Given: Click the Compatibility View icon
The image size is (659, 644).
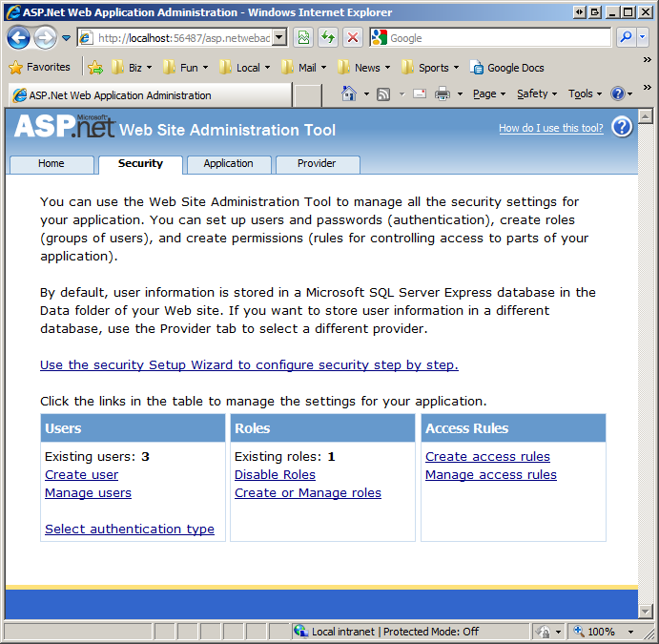Looking at the screenshot, I should tap(303, 38).
